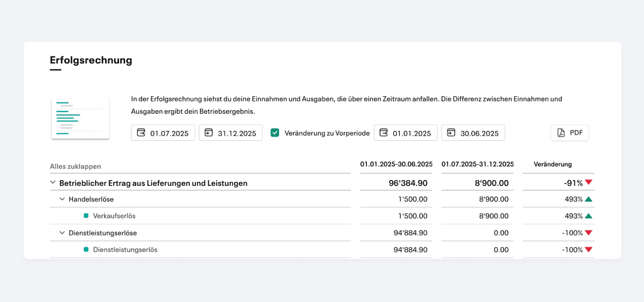Screen dimensions: 644x302
Task: Click the green up arrow in Handelserlöse row
Action: (x=589, y=199)
